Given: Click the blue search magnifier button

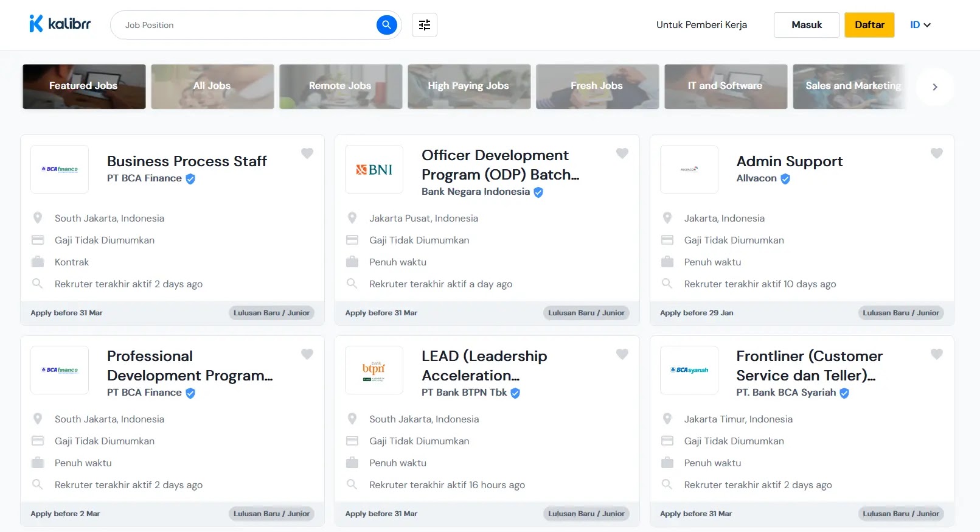Looking at the screenshot, I should click(386, 25).
